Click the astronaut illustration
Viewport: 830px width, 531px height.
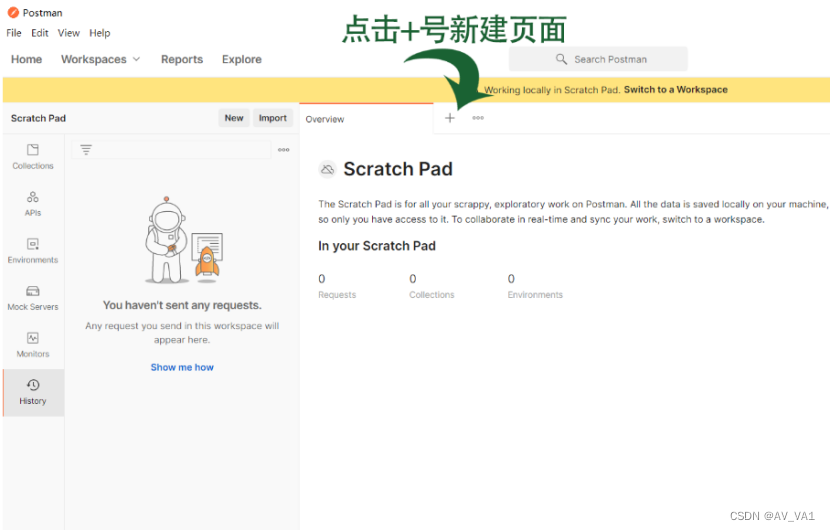184,240
